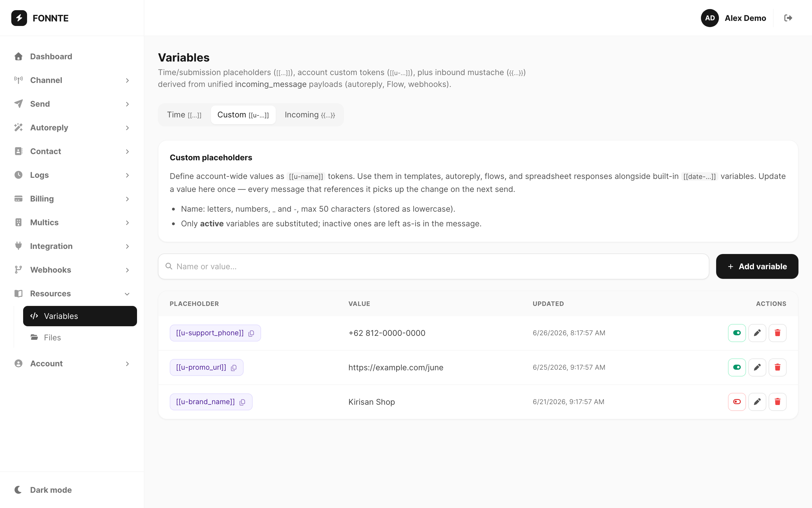812x508 pixels.
Task: Delete the promo_url variable
Action: 777,367
